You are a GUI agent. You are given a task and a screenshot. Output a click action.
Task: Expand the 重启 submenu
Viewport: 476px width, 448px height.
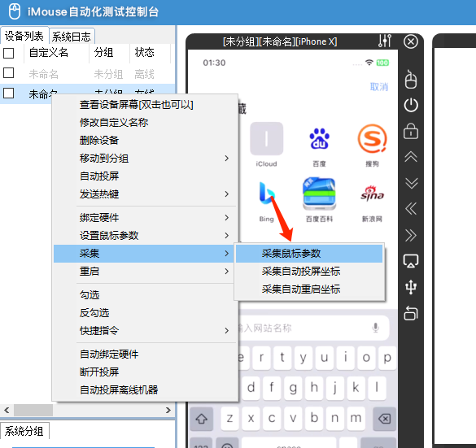coord(145,272)
